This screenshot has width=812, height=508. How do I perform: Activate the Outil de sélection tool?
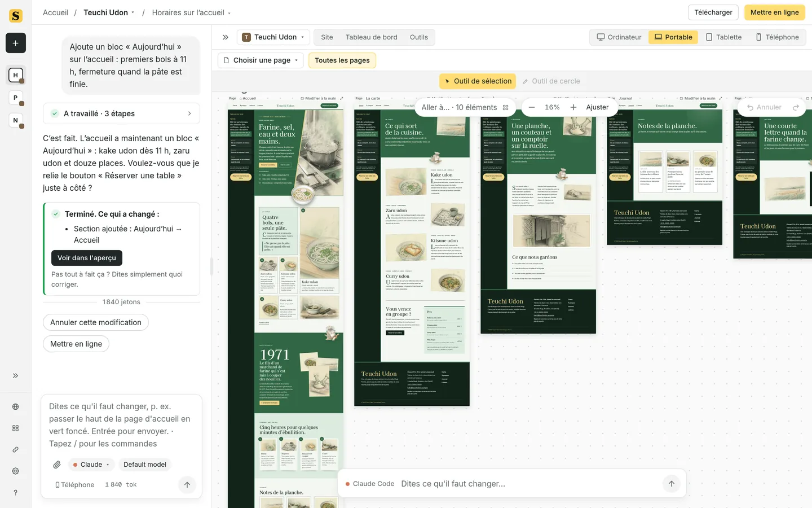[x=478, y=81]
